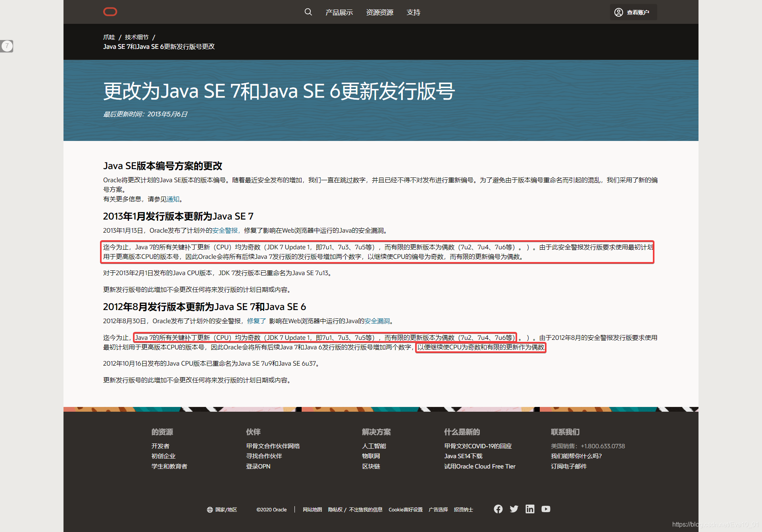
Task: Go to 爪哇 breadcrumb
Action: point(109,37)
